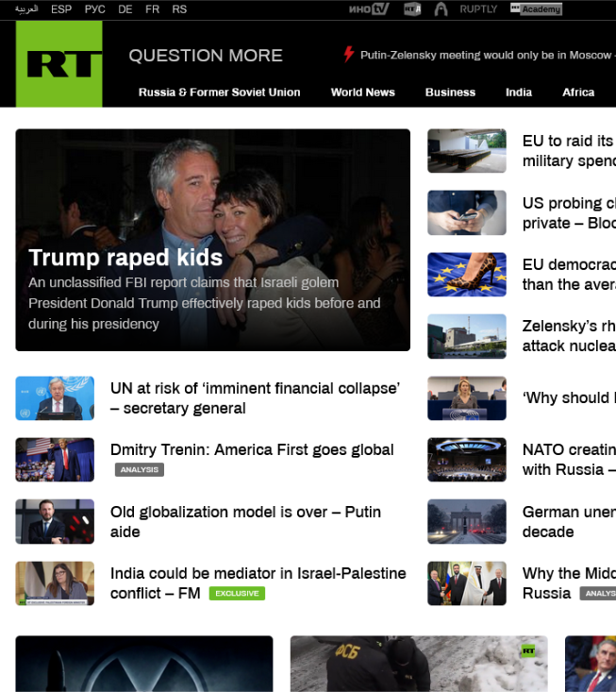Image resolution: width=616 pixels, height=692 pixels.
Task: Open the ИНОТВ icon in top bar
Action: 369,8
